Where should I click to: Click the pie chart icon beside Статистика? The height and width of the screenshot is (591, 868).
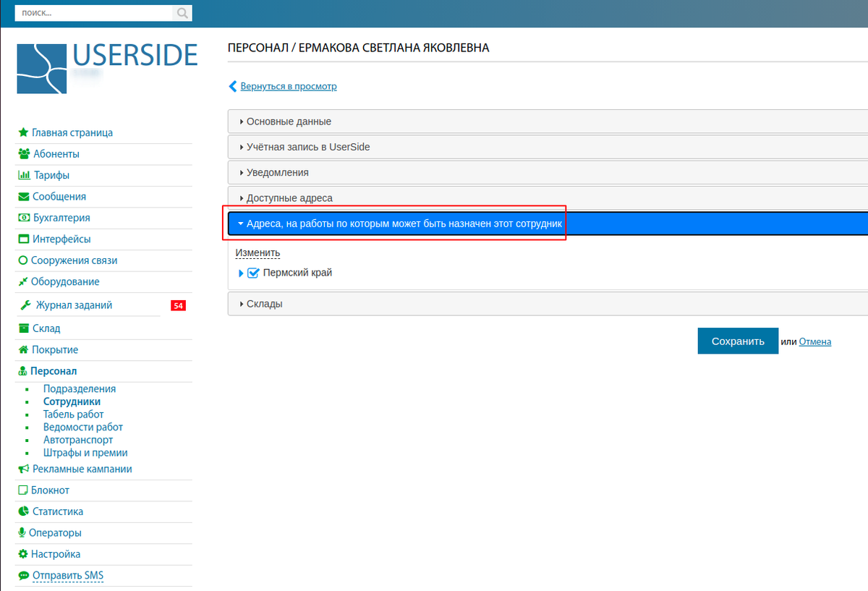coord(24,511)
